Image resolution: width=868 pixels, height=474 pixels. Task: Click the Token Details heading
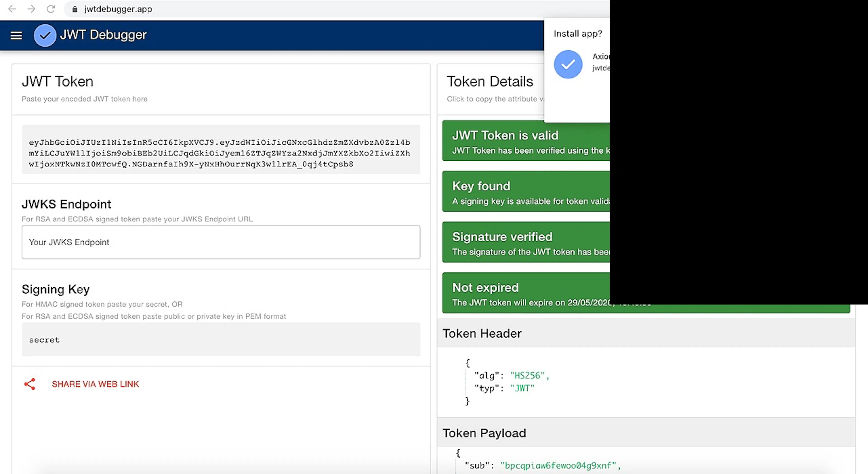[x=490, y=82]
